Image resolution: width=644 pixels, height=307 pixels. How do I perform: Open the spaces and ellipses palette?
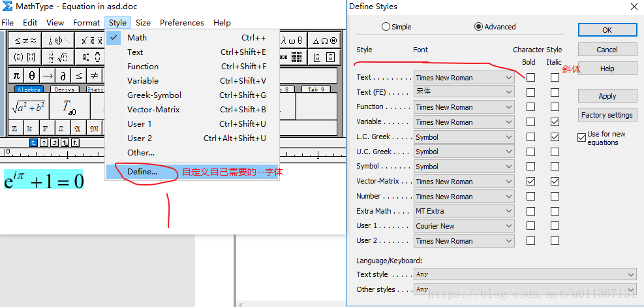pyautogui.click(x=58, y=40)
